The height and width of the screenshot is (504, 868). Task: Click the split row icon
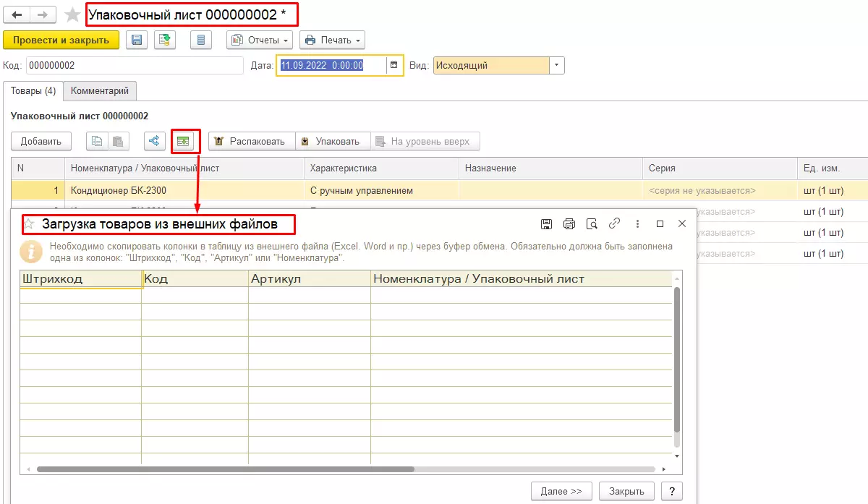153,141
